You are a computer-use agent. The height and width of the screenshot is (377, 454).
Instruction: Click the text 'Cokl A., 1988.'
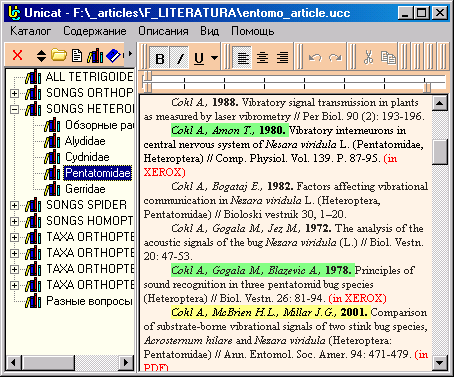pyautogui.click(x=205, y=102)
